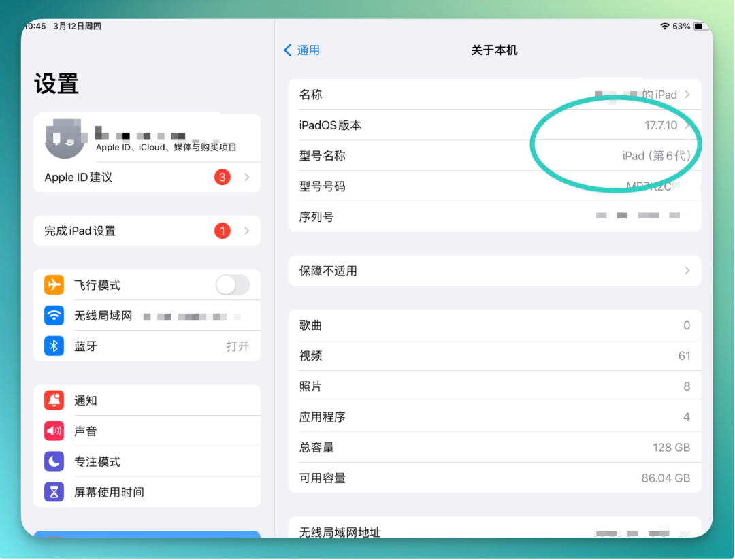Viewport: 735px width, 560px height.
Task: Open the 保障不适用 coverage row
Action: (x=495, y=271)
